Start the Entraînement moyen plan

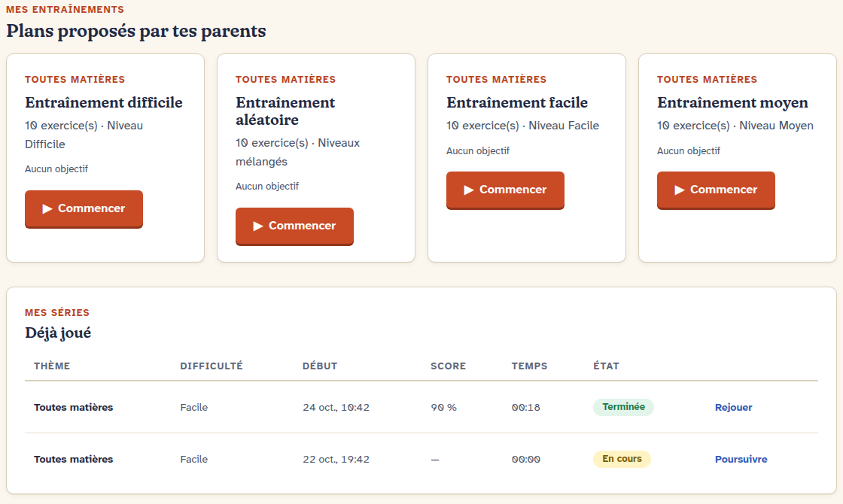coord(716,190)
